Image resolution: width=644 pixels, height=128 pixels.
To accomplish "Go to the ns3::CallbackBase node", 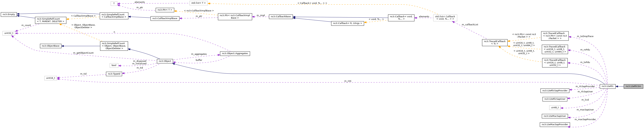I will [281, 17].
